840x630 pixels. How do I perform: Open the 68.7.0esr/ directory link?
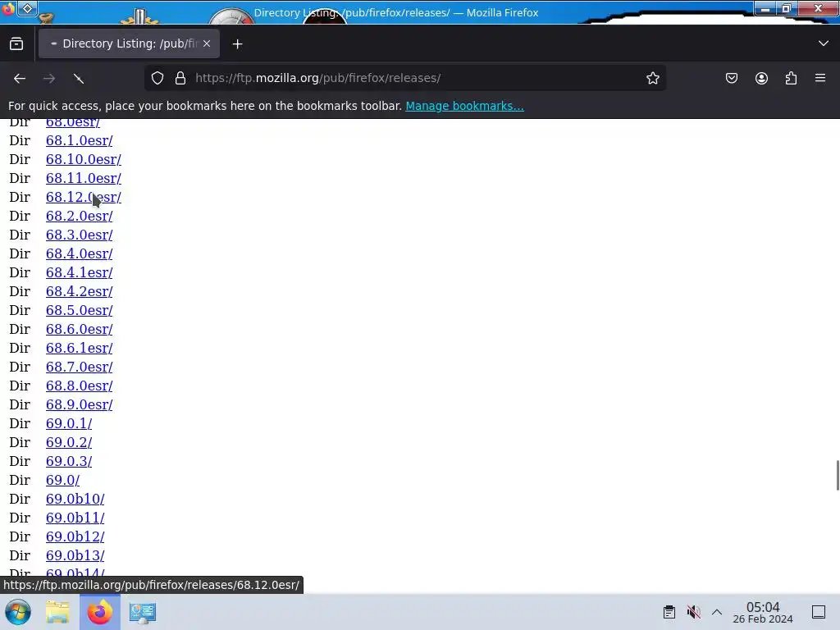point(80,367)
